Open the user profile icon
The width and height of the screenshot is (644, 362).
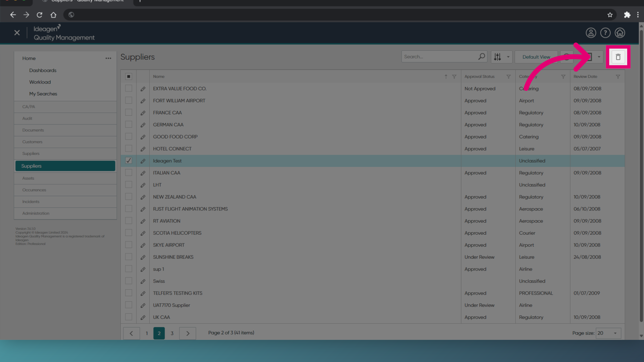coord(591,33)
